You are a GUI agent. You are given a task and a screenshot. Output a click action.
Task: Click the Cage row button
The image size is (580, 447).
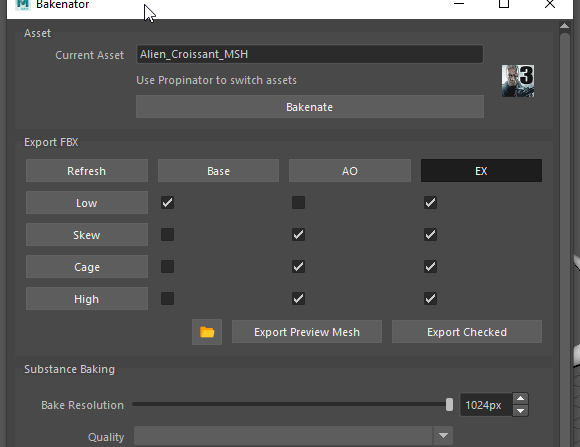[x=87, y=266]
